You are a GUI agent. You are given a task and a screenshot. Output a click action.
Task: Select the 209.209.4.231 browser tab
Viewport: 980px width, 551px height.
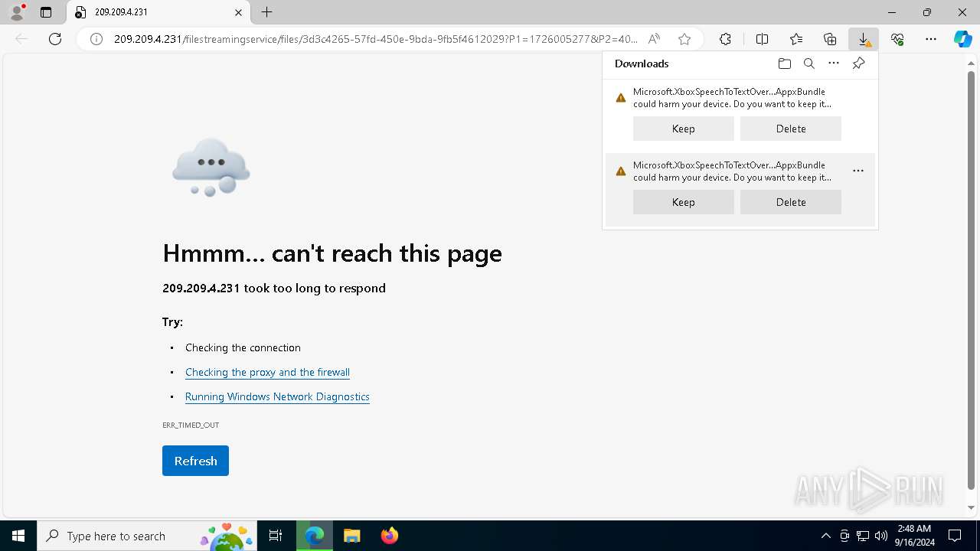(158, 12)
